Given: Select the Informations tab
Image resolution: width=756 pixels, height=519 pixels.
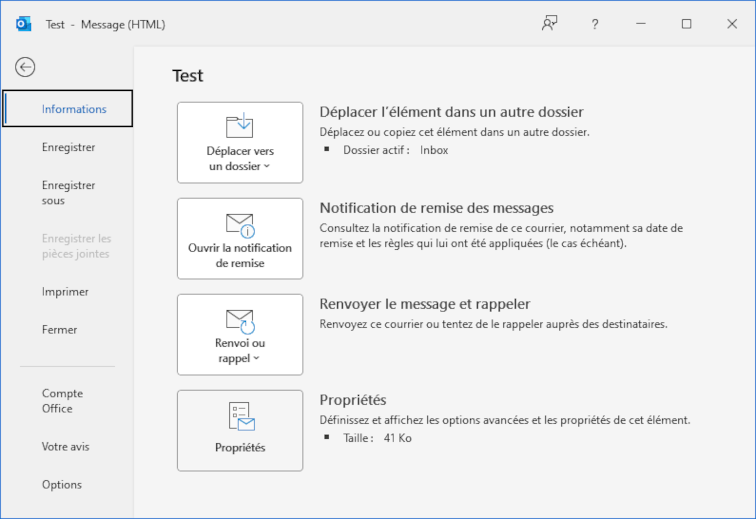Looking at the screenshot, I should click(74, 109).
